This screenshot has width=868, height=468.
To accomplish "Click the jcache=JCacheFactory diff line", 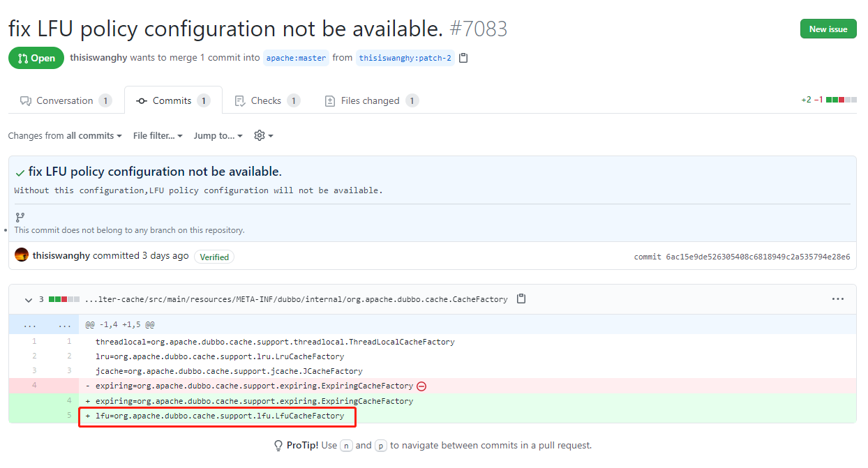I will click(x=229, y=371).
